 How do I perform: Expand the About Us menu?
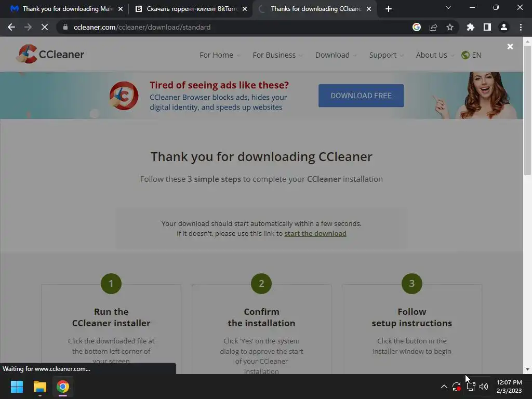click(434, 55)
